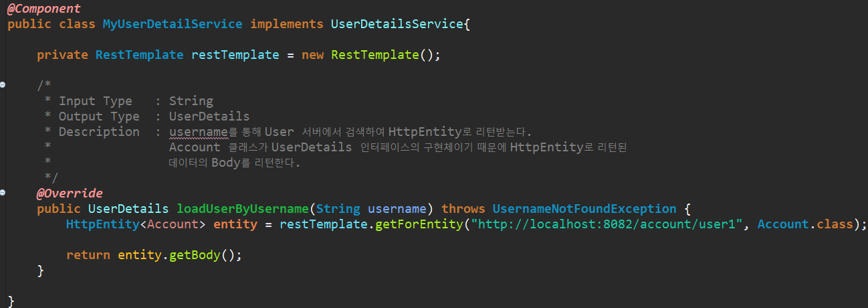Click UserDetailsService after implements
This screenshot has height=308, width=868.
click(x=397, y=24)
